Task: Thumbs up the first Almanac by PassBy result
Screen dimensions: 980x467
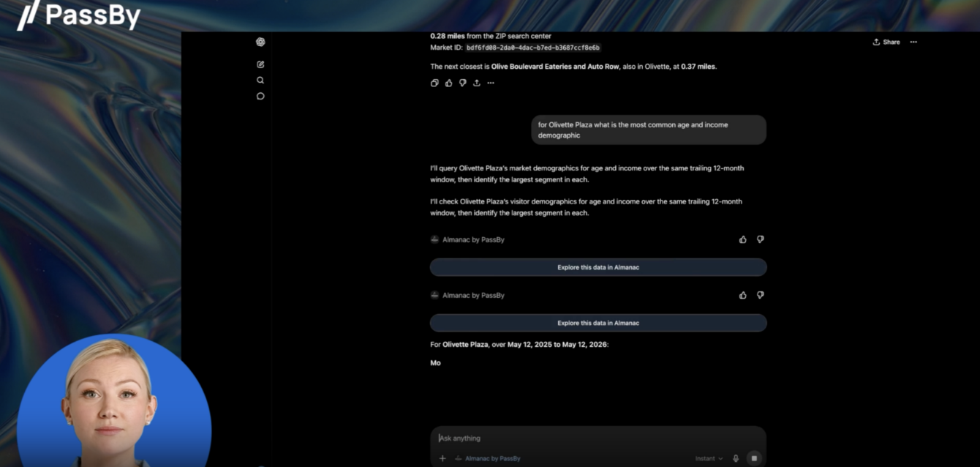Action: (743, 239)
